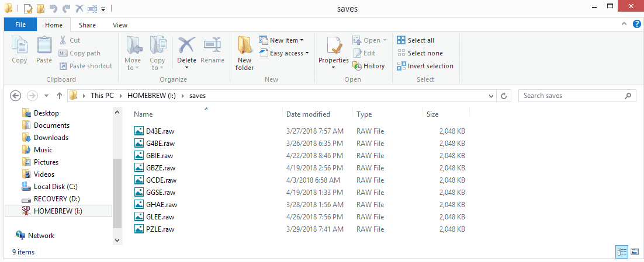Switch to Details view icon
Viewport: 644px width, 262px height.
pyautogui.click(x=622, y=251)
